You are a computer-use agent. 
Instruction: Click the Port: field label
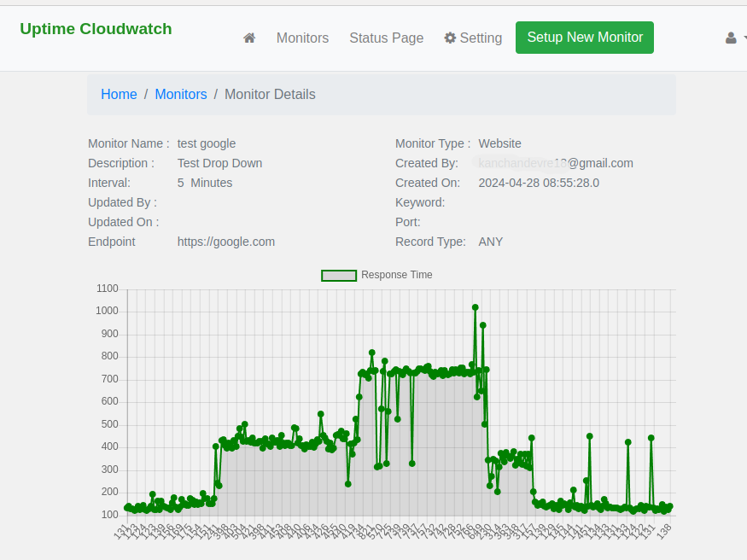coord(408,222)
